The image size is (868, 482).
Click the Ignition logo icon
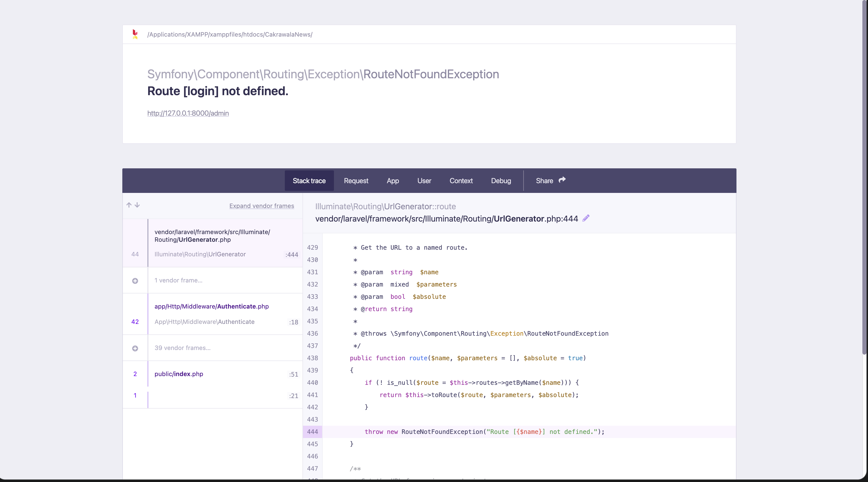tap(135, 34)
